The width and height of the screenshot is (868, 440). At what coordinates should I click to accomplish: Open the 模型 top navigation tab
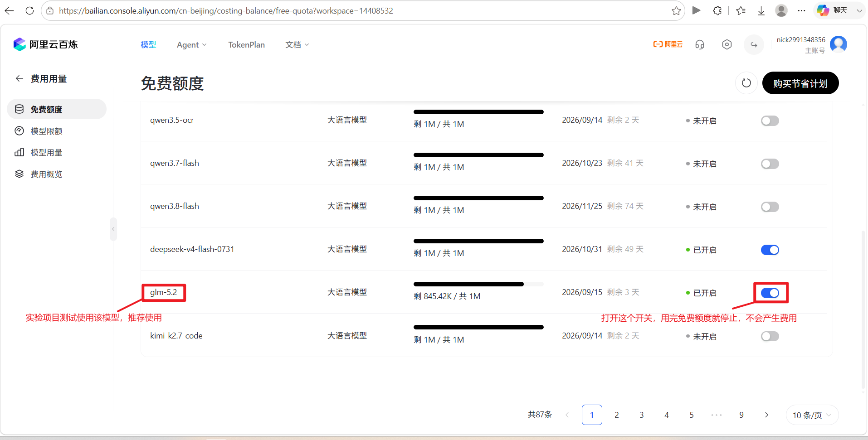148,44
